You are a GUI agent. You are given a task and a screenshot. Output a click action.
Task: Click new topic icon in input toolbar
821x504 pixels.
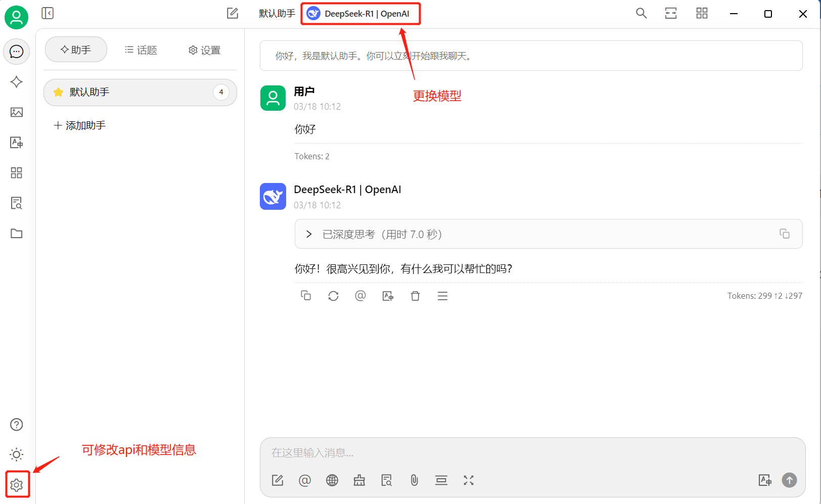click(x=278, y=480)
